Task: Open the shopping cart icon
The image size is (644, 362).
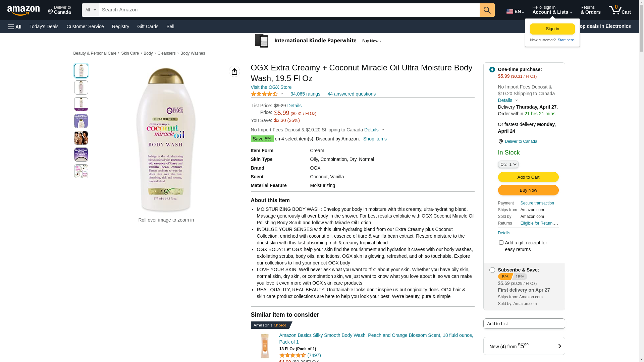Action: 620,10
